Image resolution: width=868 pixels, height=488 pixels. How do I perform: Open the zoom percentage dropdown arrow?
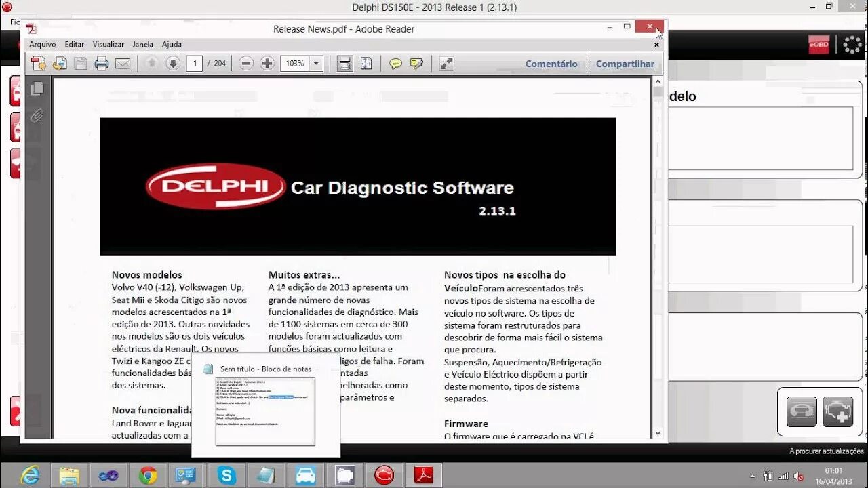(316, 64)
